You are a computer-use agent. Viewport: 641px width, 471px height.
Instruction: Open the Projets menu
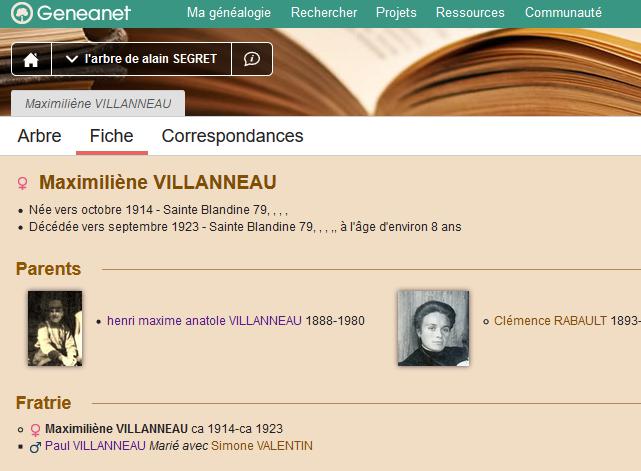[x=396, y=13]
